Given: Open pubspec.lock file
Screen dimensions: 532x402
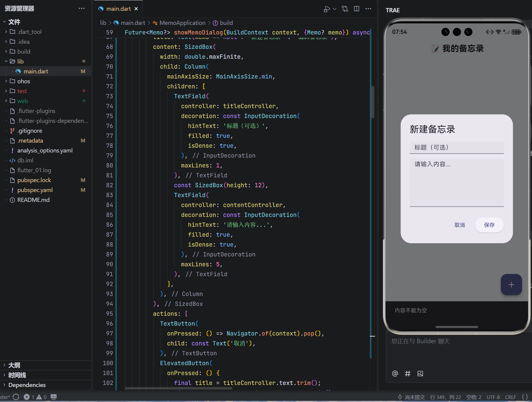Looking at the screenshot, I should [34, 180].
